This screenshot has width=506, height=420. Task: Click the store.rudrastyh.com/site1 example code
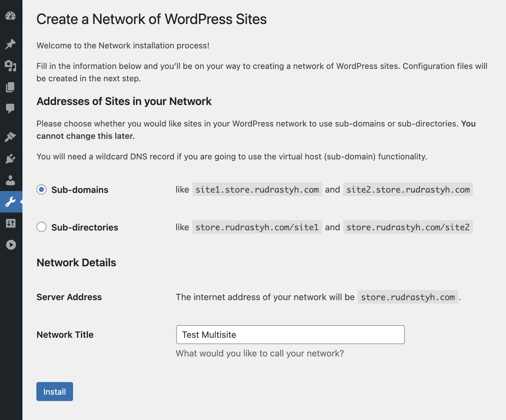coord(257,227)
